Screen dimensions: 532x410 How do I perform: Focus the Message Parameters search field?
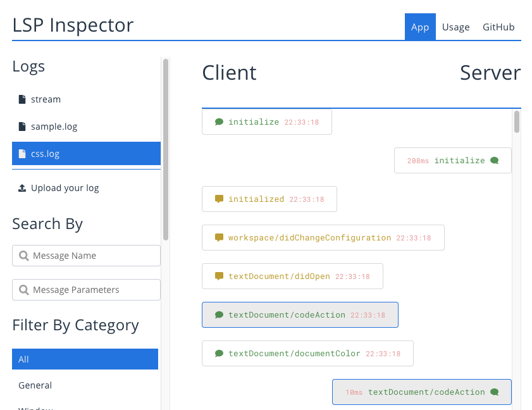point(86,290)
